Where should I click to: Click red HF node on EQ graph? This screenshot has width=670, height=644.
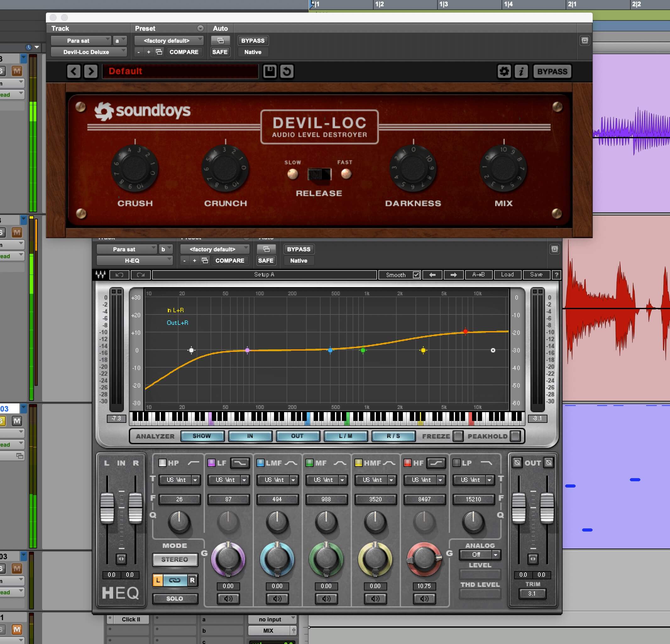point(465,331)
